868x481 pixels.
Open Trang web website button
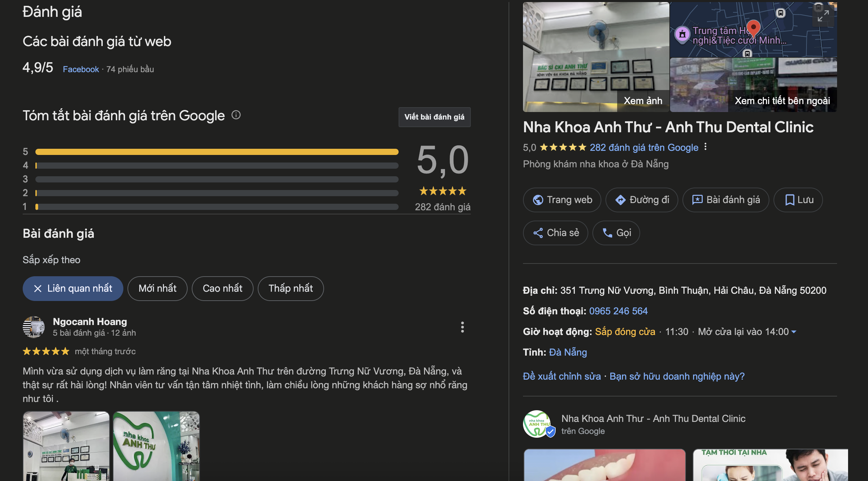tap(562, 200)
